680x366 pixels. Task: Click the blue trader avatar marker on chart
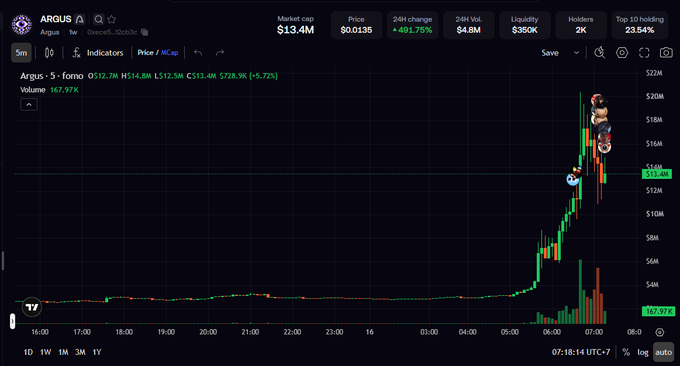[573, 179]
